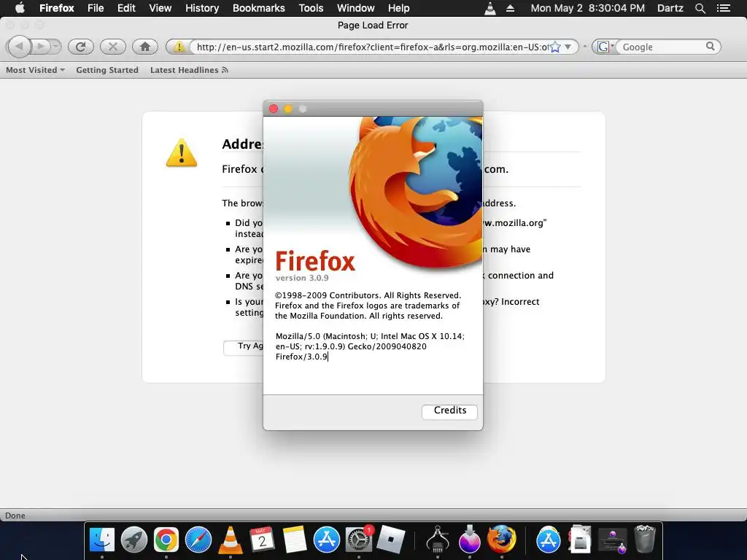Click the 'Page Load Error' window title
The height and width of the screenshot is (560, 747).
point(373,26)
